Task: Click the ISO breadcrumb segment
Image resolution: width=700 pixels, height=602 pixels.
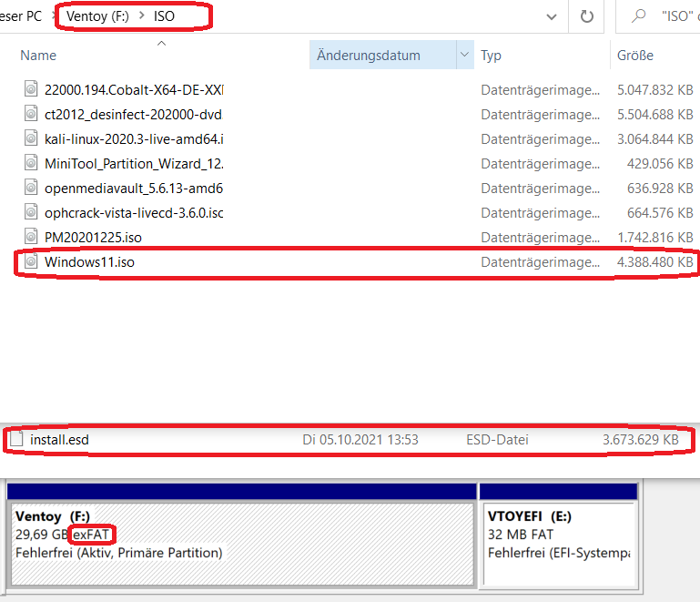Action: (164, 16)
